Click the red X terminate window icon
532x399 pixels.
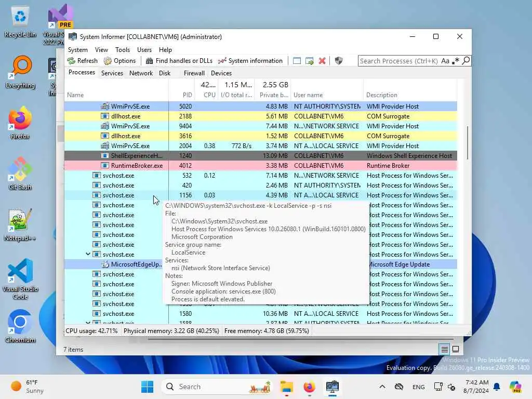click(x=322, y=61)
